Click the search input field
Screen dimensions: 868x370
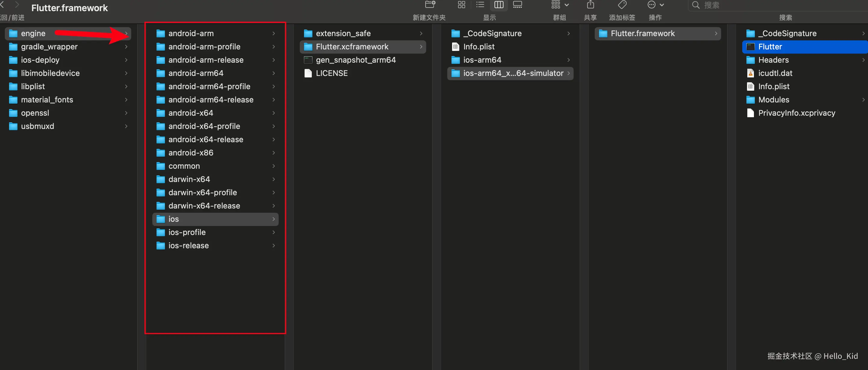coord(775,5)
